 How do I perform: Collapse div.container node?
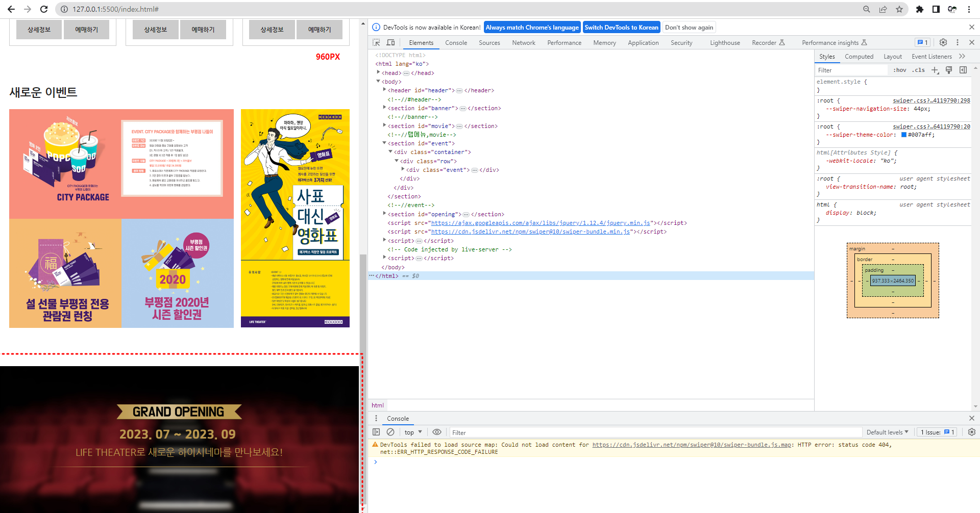(390, 151)
